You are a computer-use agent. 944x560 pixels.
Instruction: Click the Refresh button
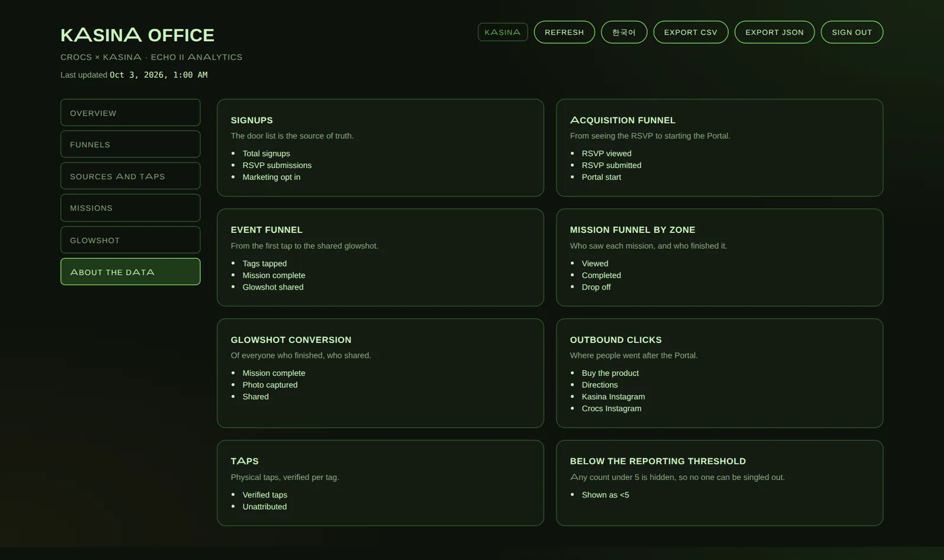(x=564, y=32)
